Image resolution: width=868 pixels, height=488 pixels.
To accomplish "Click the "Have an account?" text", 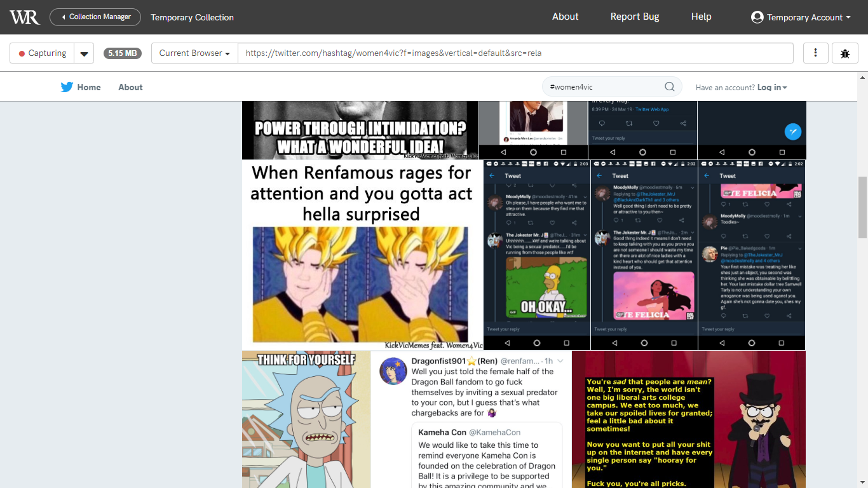I will (x=725, y=88).
